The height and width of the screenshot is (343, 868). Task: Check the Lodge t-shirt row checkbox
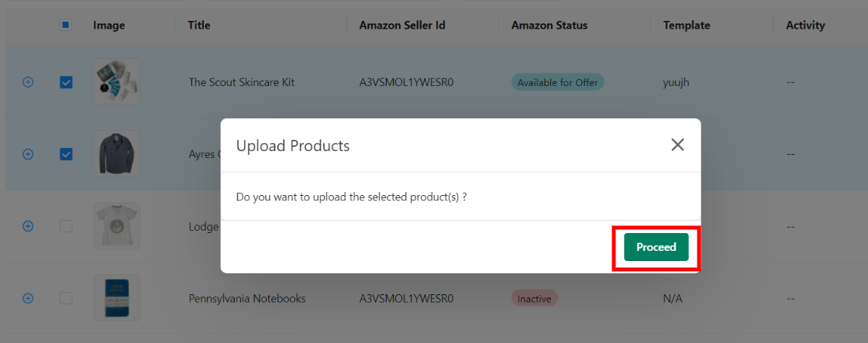[66, 226]
